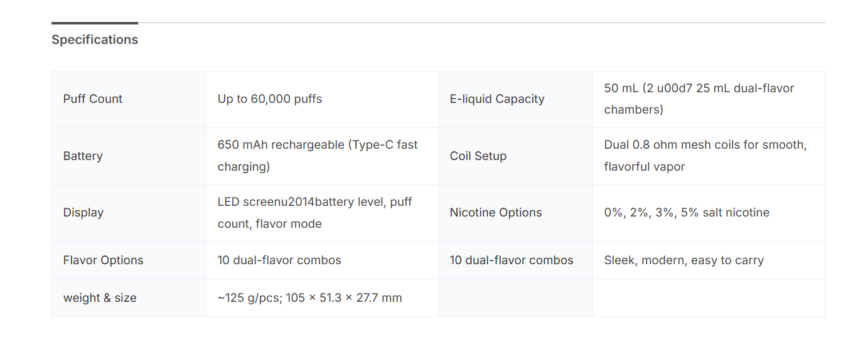Viewport: 868px width, 342px height.
Task: Click the Coil Setup label
Action: click(x=478, y=156)
